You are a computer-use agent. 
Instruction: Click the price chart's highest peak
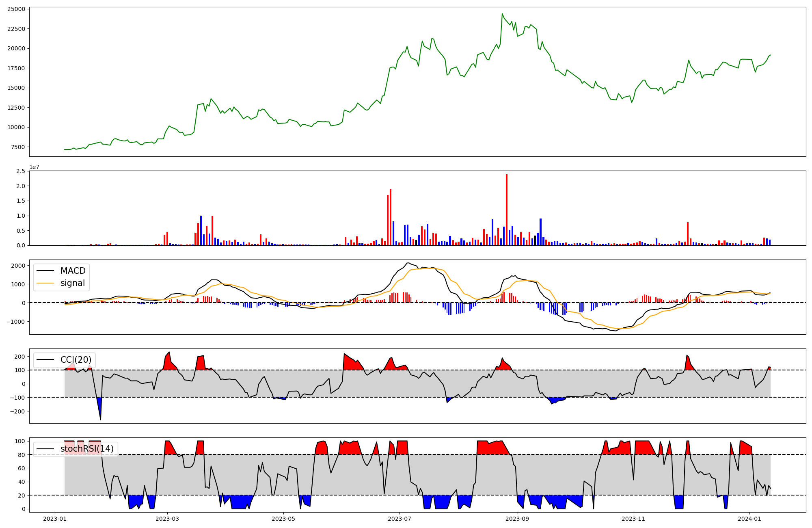(502, 14)
